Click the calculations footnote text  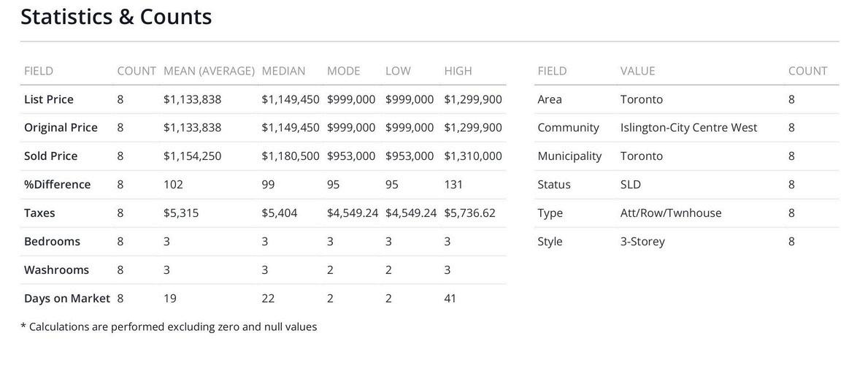click(x=169, y=327)
